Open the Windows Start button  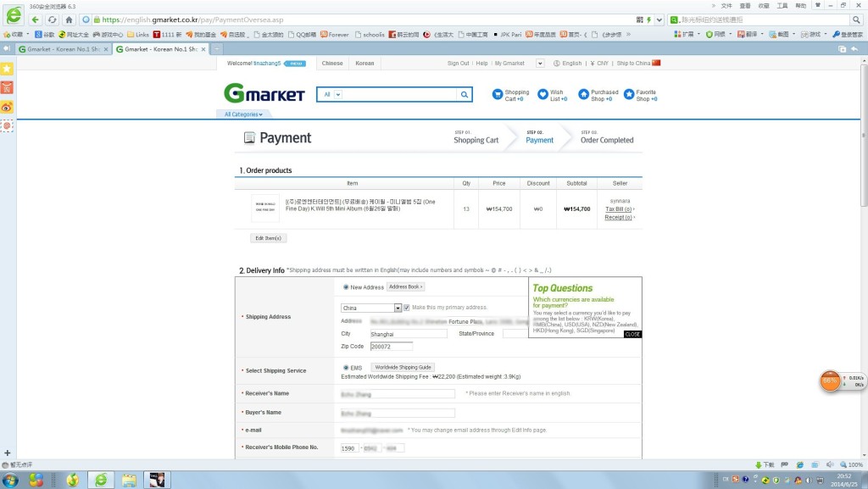tap(9, 480)
